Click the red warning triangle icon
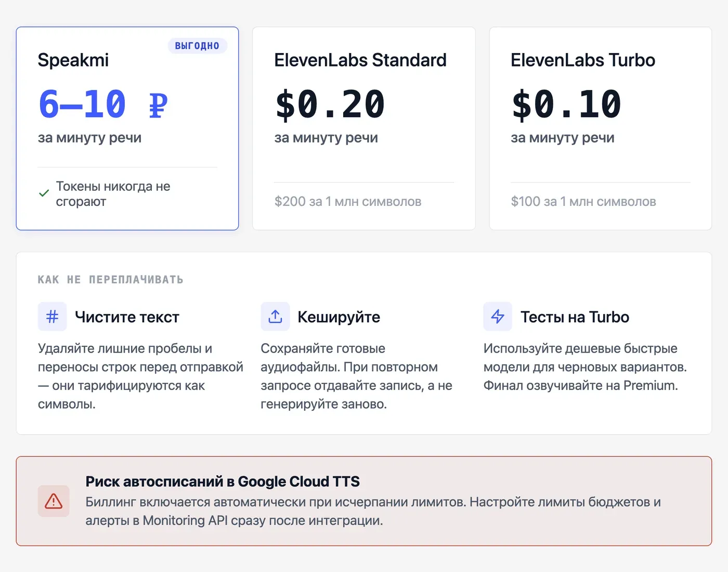728x572 pixels. click(54, 501)
